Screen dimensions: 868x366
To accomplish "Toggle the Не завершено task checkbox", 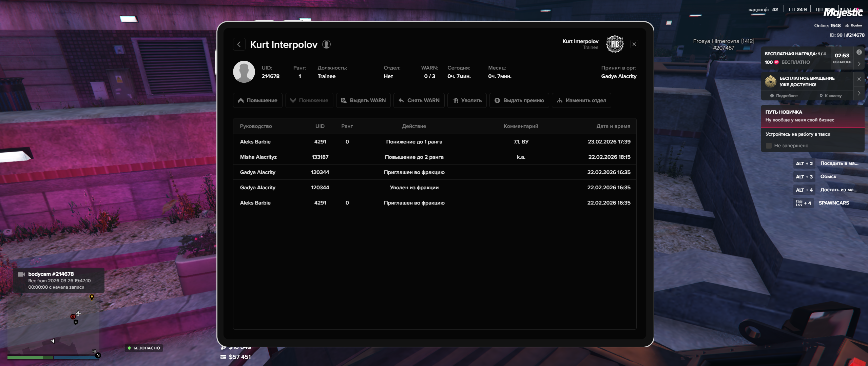I will [769, 146].
